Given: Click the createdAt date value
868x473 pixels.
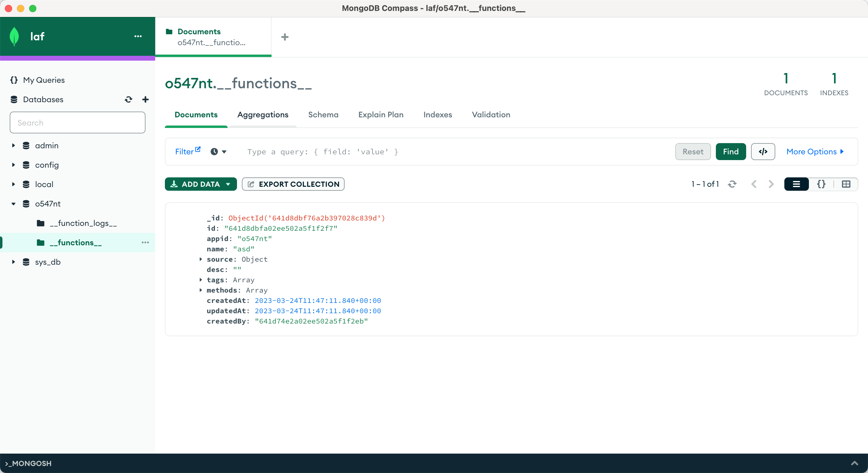Looking at the screenshot, I should [318, 301].
